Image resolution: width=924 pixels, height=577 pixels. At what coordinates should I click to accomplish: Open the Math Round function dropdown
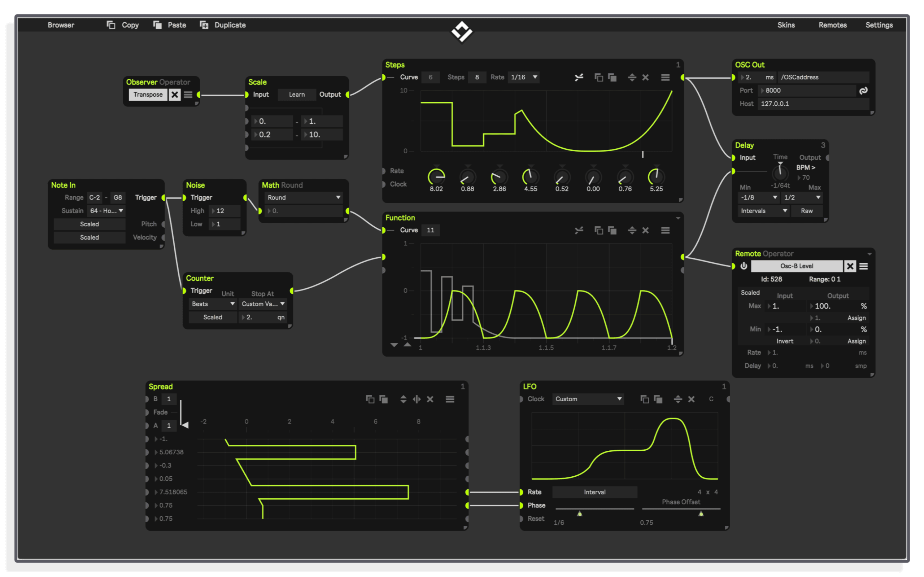coord(304,197)
